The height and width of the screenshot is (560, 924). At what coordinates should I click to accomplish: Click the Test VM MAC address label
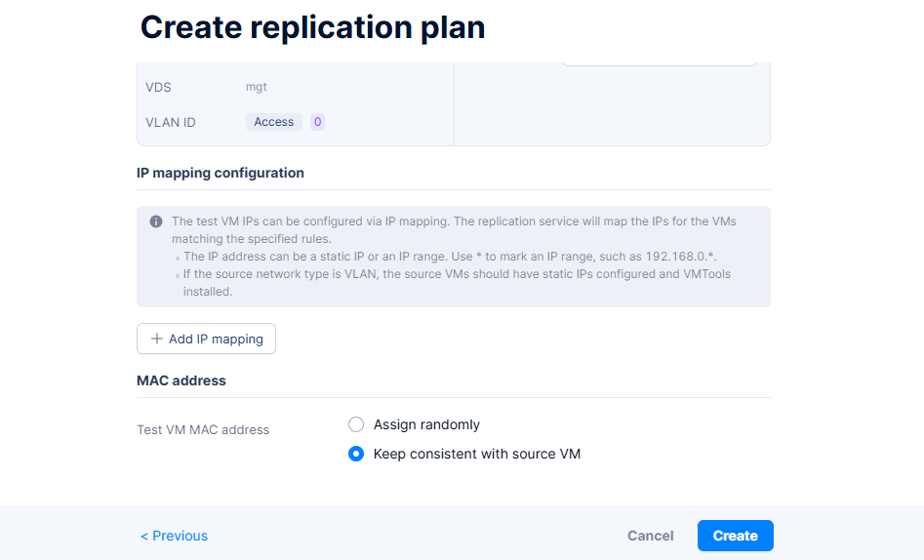point(203,429)
